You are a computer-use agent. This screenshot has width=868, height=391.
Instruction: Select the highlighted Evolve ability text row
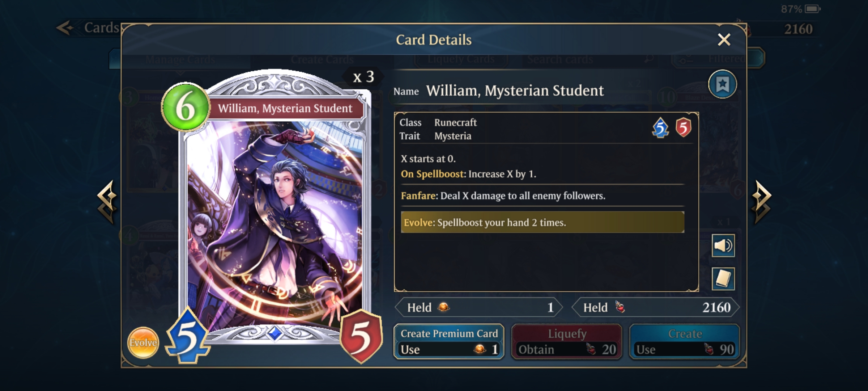click(542, 222)
